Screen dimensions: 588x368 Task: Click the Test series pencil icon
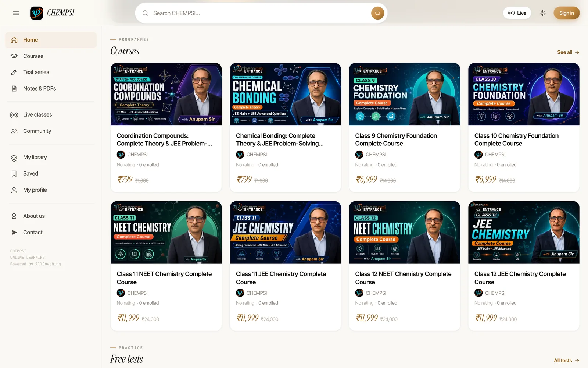(x=14, y=72)
